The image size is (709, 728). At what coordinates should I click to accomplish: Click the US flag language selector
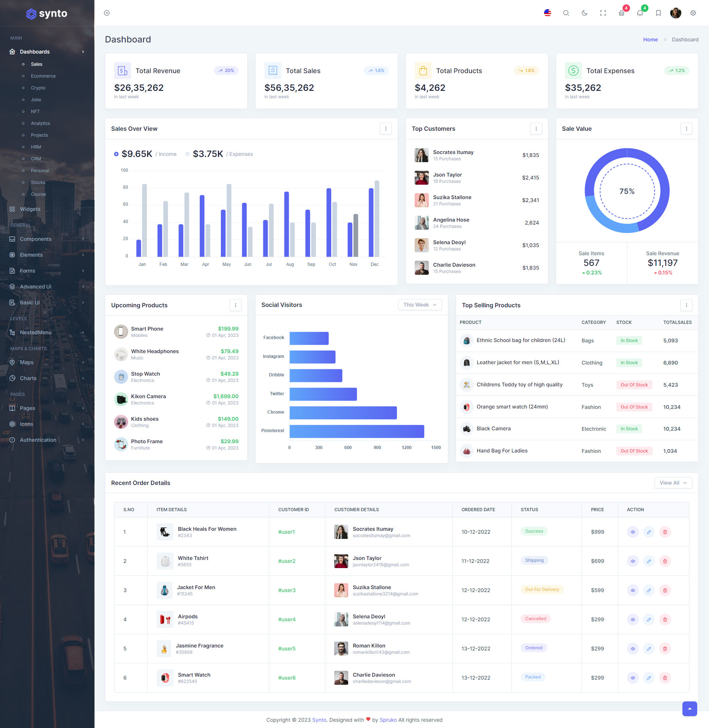pyautogui.click(x=547, y=13)
